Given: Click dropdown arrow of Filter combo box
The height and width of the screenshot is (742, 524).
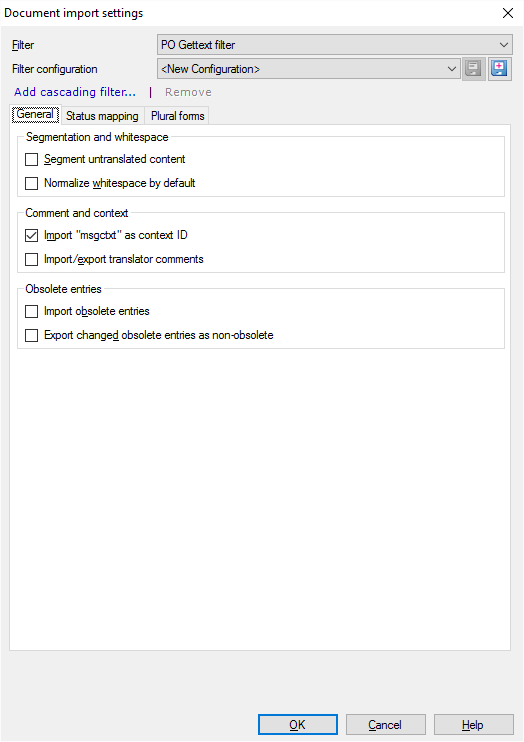Looking at the screenshot, I should click(x=503, y=45).
